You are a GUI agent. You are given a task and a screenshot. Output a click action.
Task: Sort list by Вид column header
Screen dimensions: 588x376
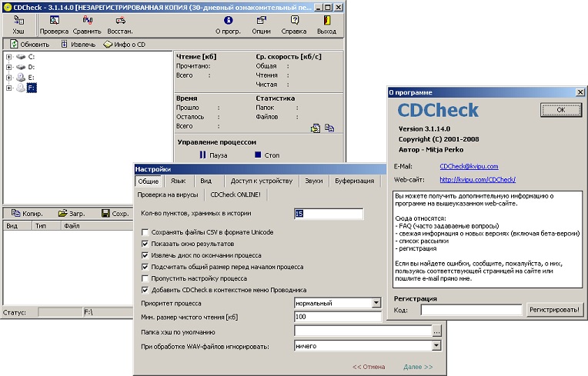[x=17, y=226]
